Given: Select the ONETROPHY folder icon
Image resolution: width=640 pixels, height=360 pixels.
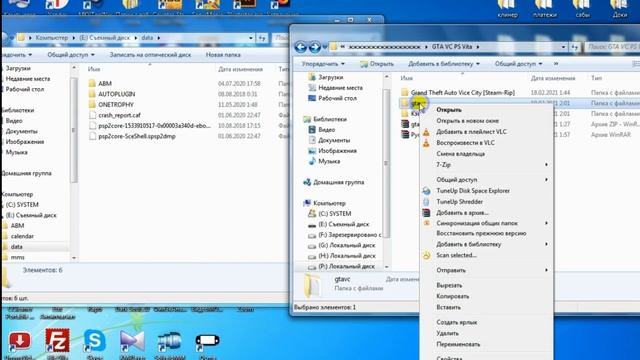Looking at the screenshot, I should [x=92, y=104].
